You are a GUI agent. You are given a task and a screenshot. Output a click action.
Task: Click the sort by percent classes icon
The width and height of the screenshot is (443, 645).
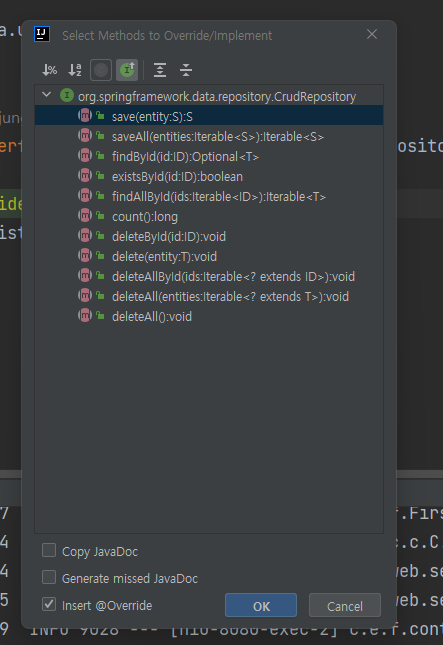point(49,70)
